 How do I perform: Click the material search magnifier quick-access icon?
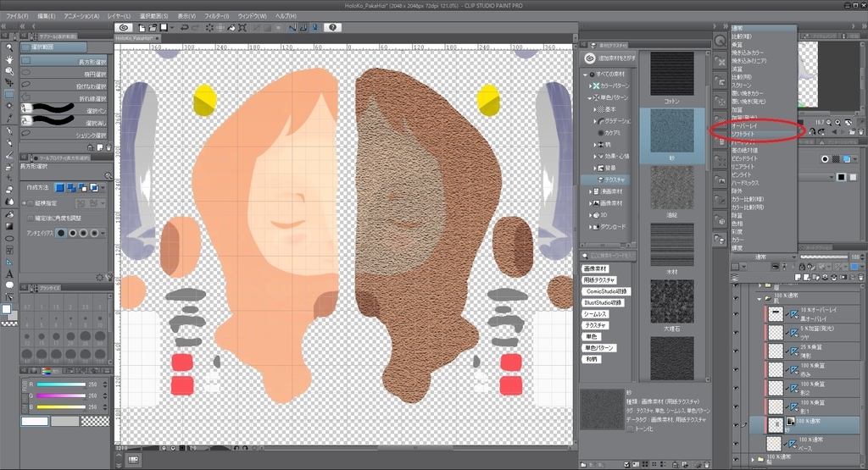click(720, 41)
